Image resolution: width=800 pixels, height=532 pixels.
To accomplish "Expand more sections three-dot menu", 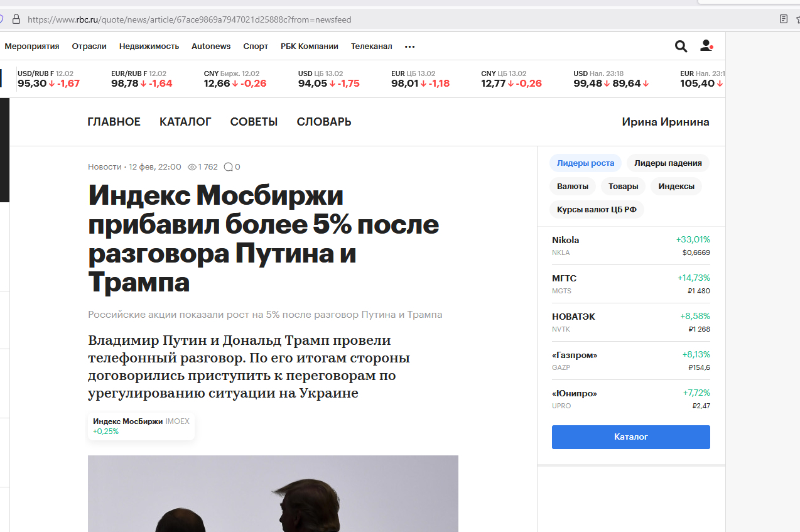I will click(410, 46).
